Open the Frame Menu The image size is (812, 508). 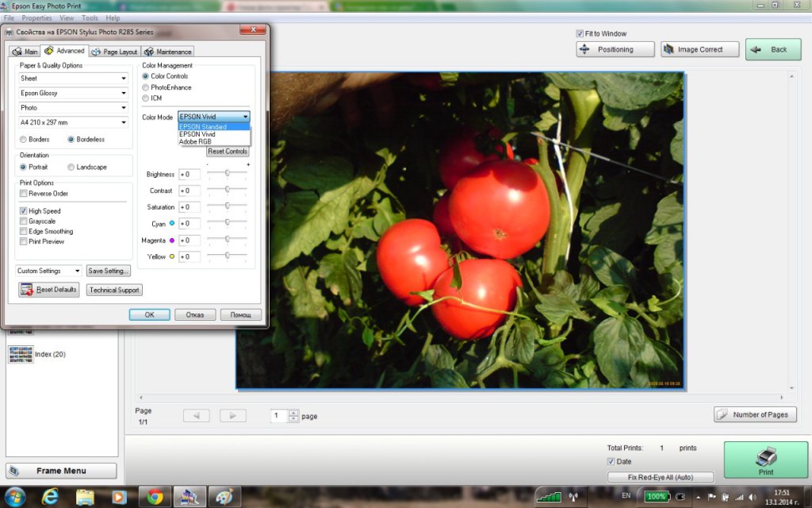[x=61, y=471]
